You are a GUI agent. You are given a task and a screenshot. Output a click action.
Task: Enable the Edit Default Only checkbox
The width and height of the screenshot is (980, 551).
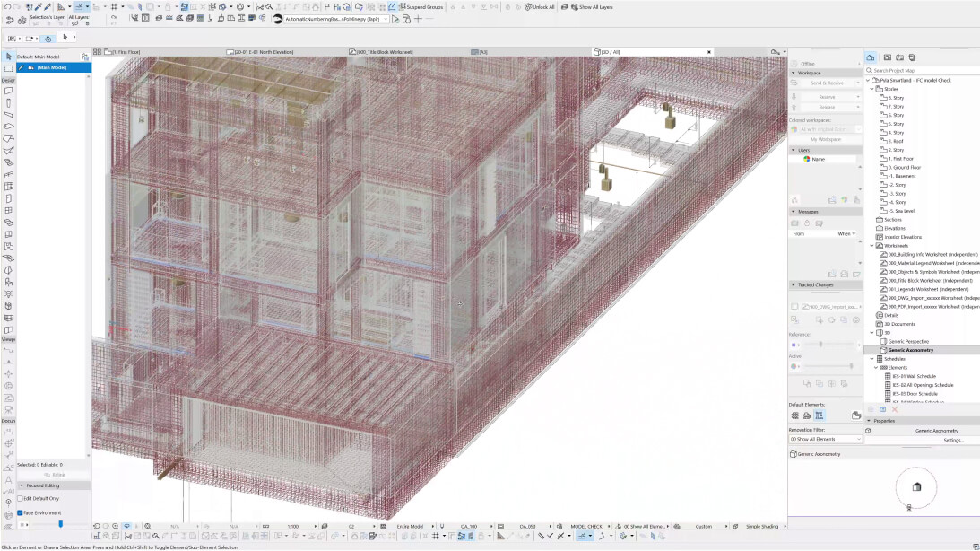[x=20, y=498]
